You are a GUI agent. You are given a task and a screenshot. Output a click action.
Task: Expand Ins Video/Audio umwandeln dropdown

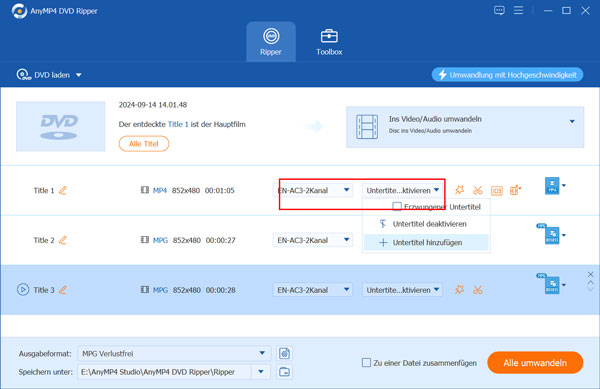(572, 122)
